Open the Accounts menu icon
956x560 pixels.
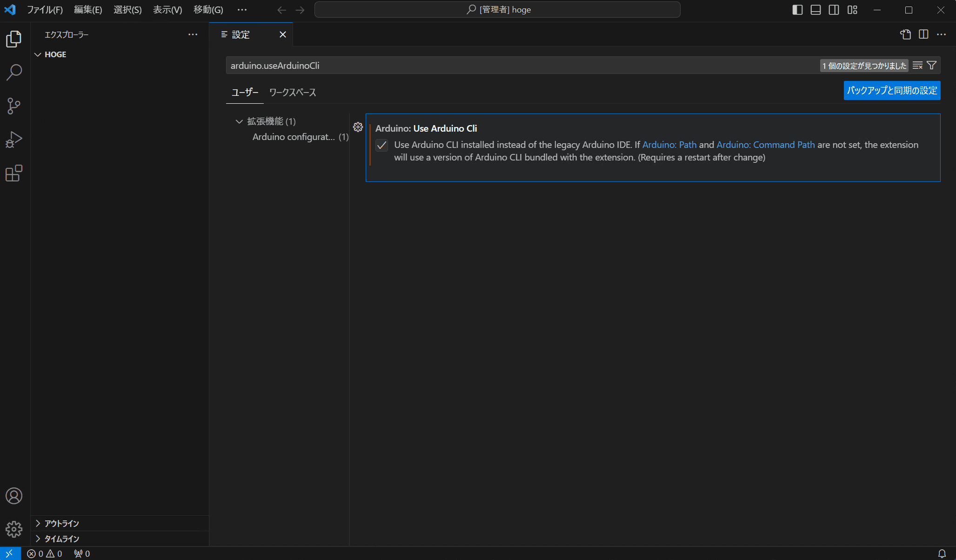click(14, 496)
